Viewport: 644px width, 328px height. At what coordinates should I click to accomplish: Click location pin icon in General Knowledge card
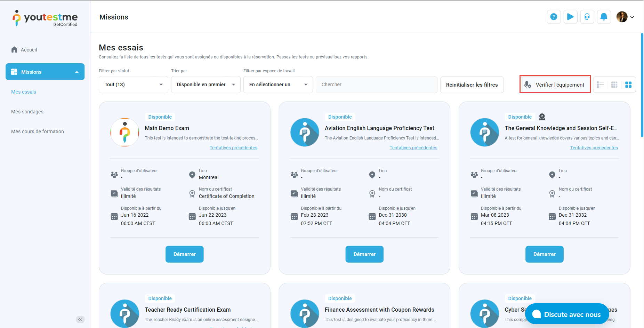pyautogui.click(x=552, y=175)
